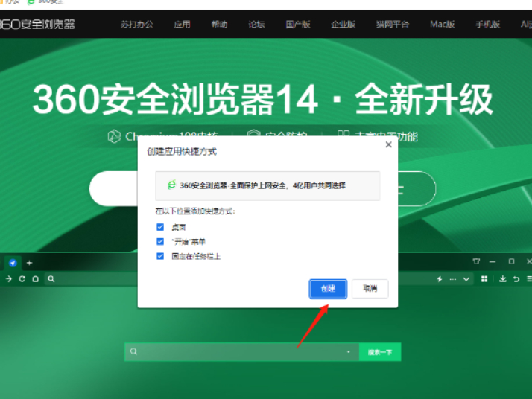532x399 pixels.
Task: Click the address bar search icon
Action: (x=51, y=278)
